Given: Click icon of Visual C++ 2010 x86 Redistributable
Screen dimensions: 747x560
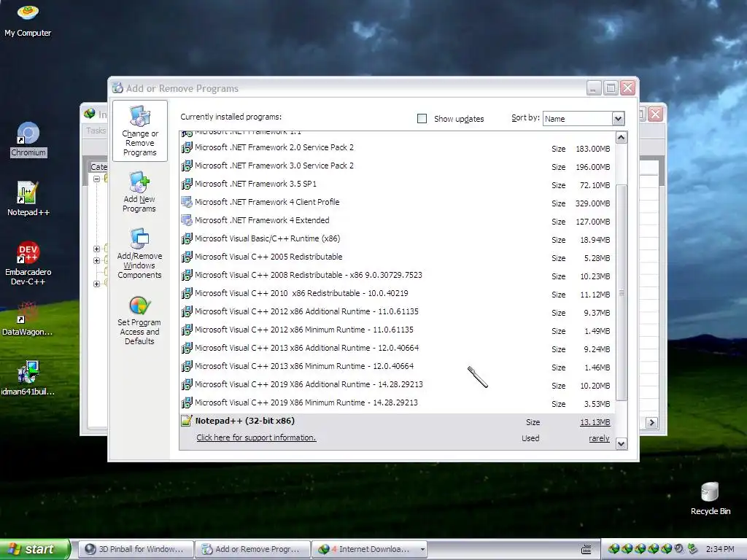Looking at the screenshot, I should (x=187, y=293).
